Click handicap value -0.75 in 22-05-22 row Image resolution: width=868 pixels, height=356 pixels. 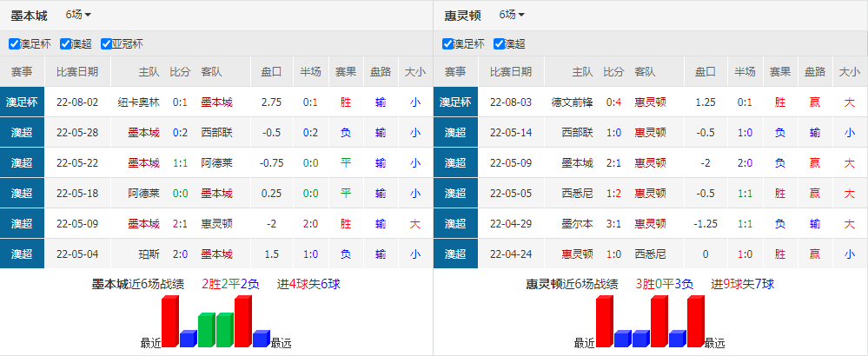coord(271,163)
